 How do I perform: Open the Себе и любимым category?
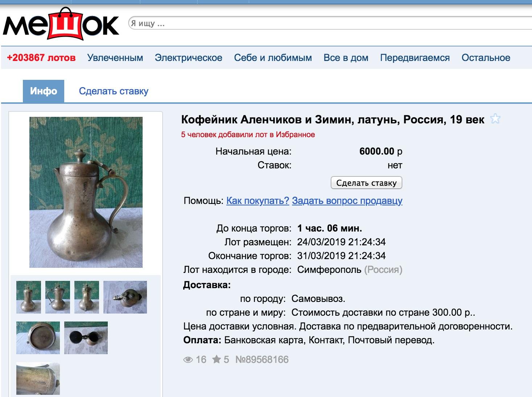point(273,58)
